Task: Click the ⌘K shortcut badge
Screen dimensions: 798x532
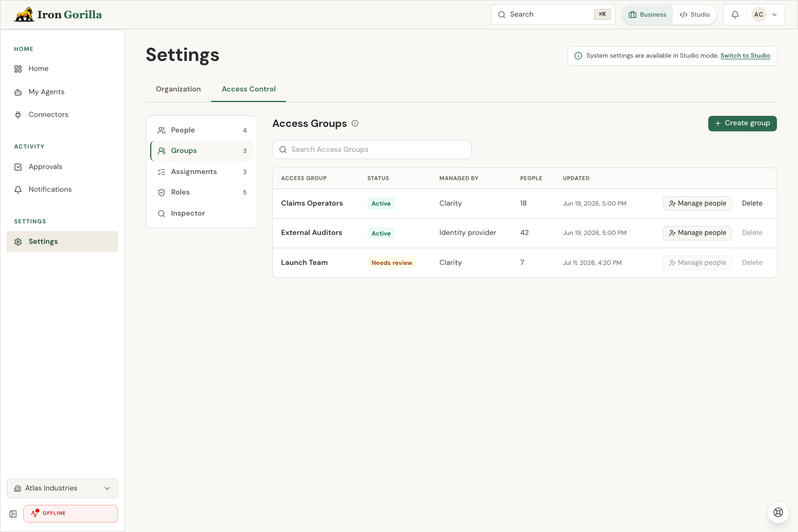Action: pyautogui.click(x=602, y=15)
